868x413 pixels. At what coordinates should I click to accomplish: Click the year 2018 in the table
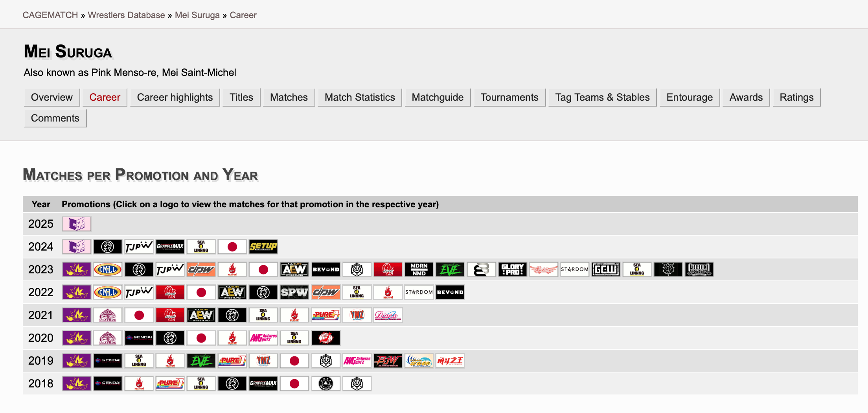(40, 383)
